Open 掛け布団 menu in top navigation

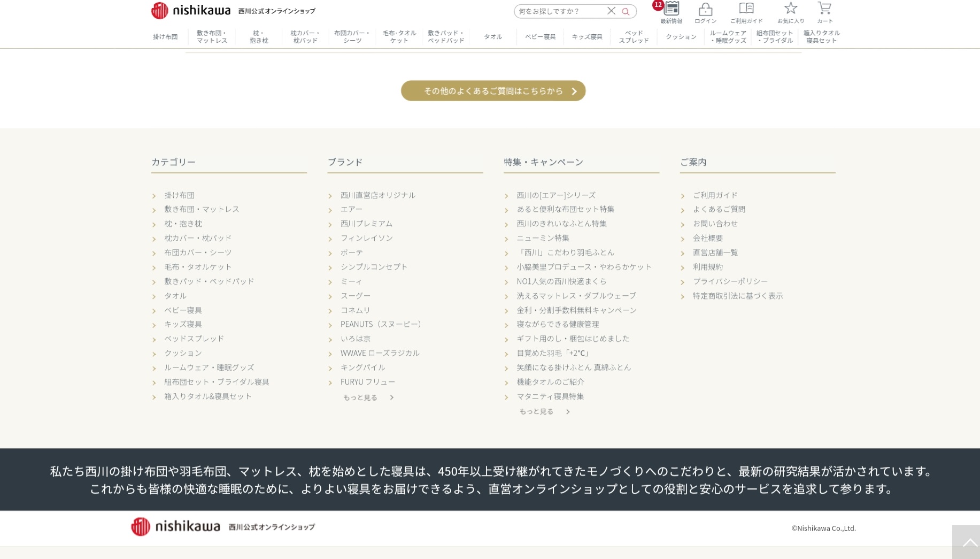pos(165,37)
